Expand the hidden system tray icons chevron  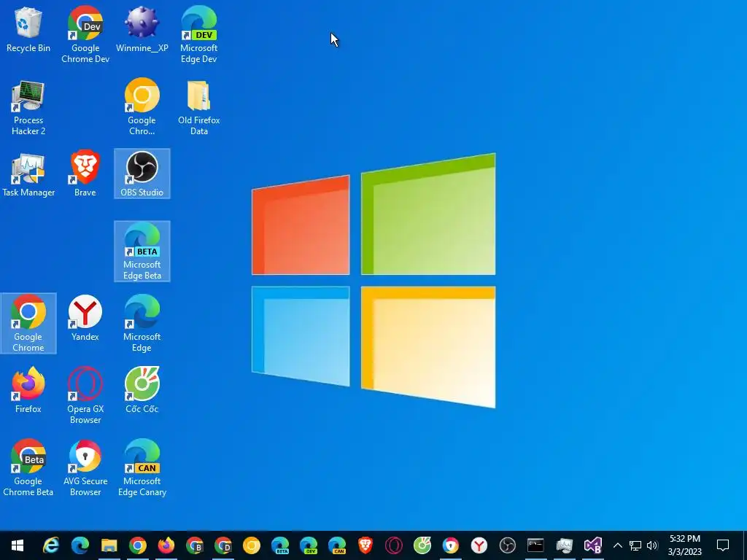(618, 545)
